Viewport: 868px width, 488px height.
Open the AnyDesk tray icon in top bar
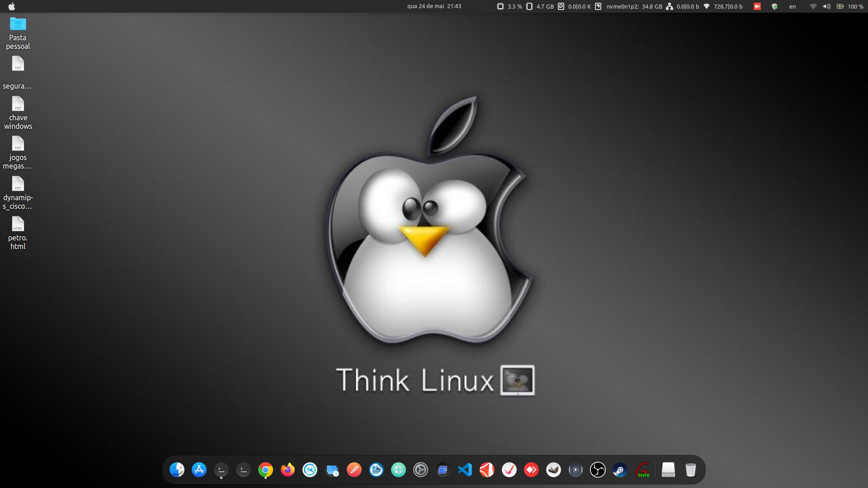(757, 6)
